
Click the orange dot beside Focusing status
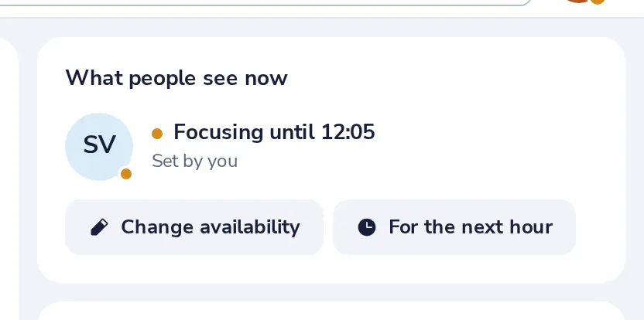[157, 133]
